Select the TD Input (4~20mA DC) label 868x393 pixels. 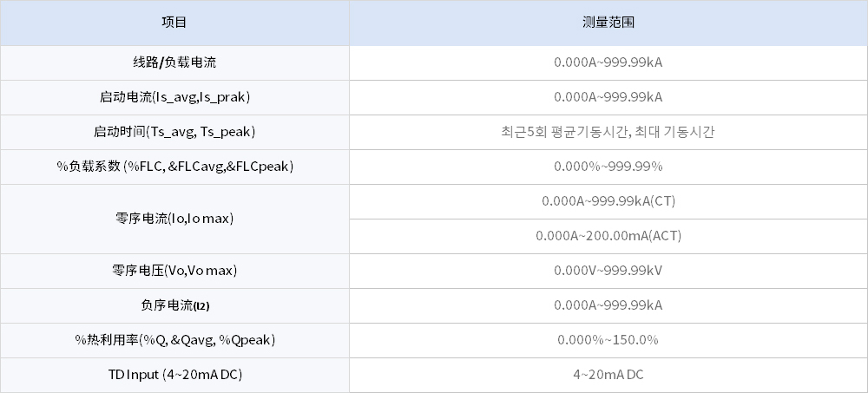tap(174, 375)
